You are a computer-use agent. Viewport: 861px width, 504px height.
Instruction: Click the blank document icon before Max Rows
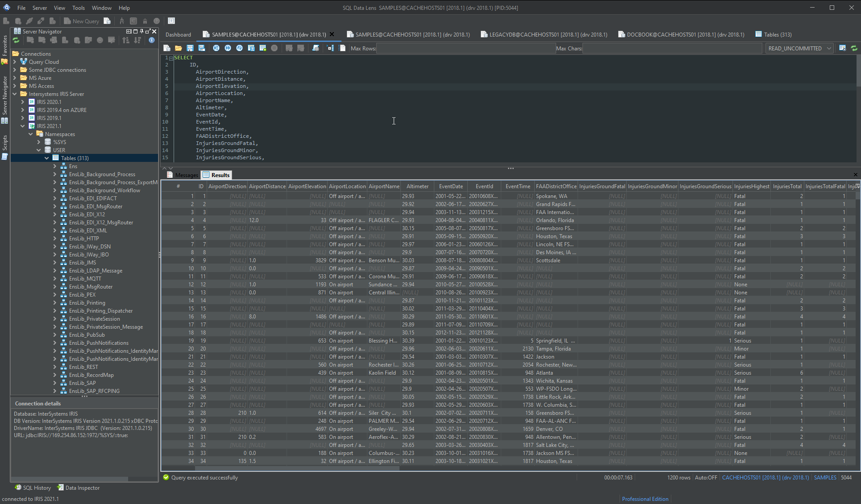click(342, 48)
